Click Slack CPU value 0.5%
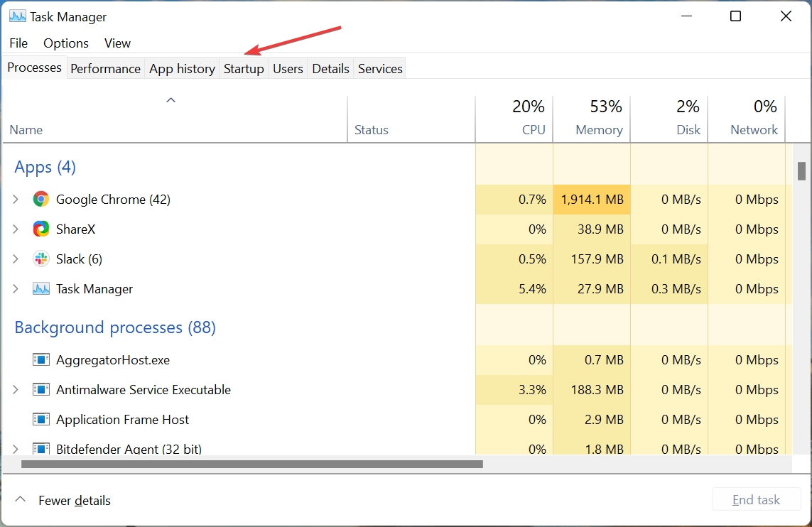 [532, 259]
